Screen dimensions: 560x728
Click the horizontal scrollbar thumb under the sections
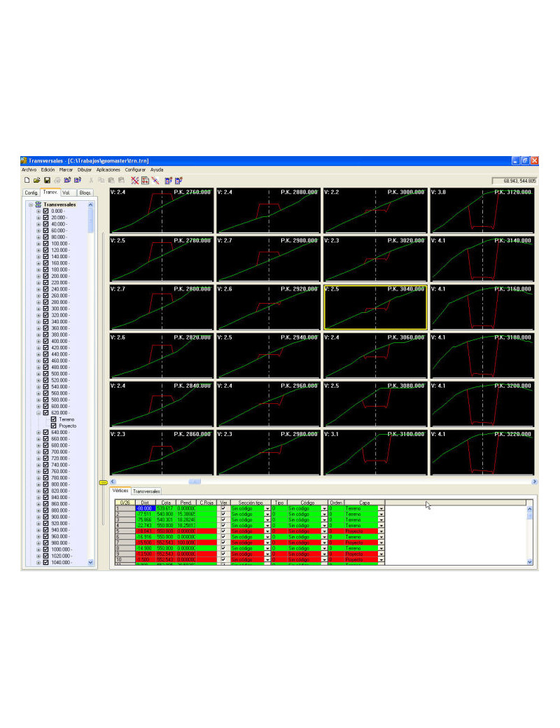195,482
